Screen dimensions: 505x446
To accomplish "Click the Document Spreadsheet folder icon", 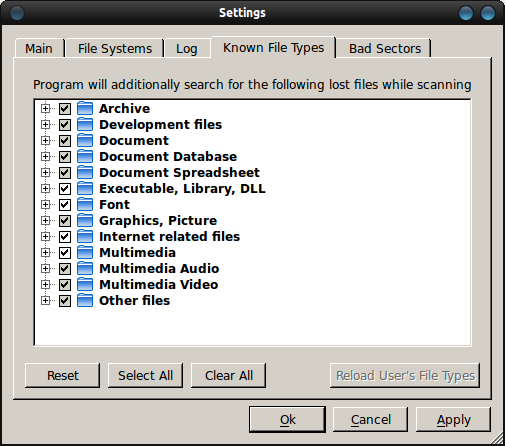I will pyautogui.click(x=85, y=172).
